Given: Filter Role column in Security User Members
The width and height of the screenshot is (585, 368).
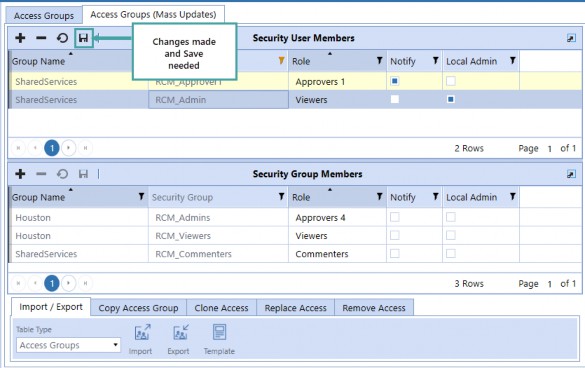Looking at the screenshot, I should (x=379, y=60).
